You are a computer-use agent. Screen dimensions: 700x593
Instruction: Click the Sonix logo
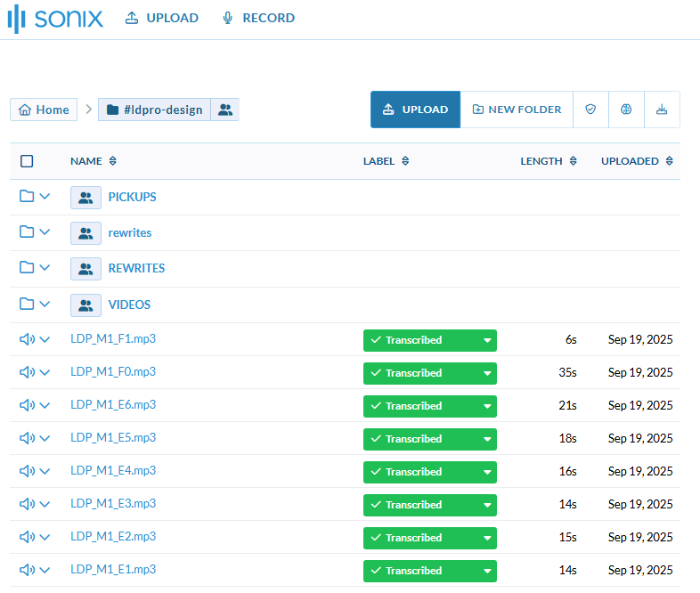[55, 19]
